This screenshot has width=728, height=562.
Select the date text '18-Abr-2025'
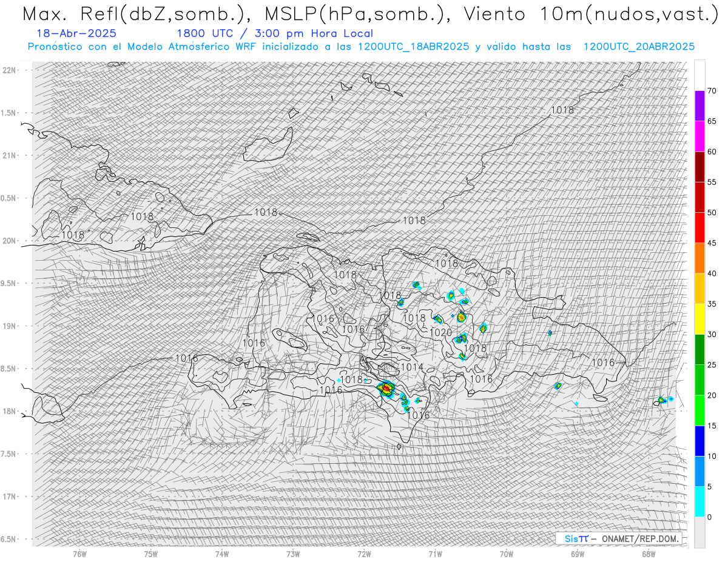76,34
